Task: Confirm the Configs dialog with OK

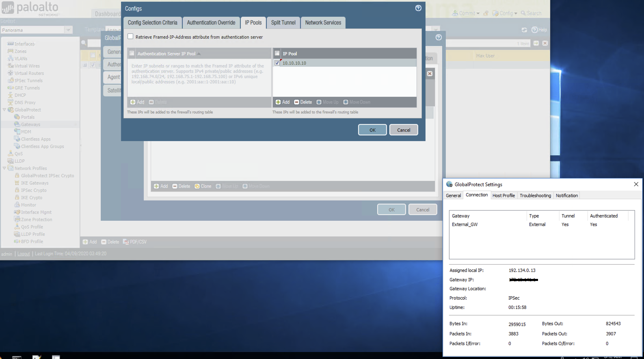Action: tap(372, 130)
